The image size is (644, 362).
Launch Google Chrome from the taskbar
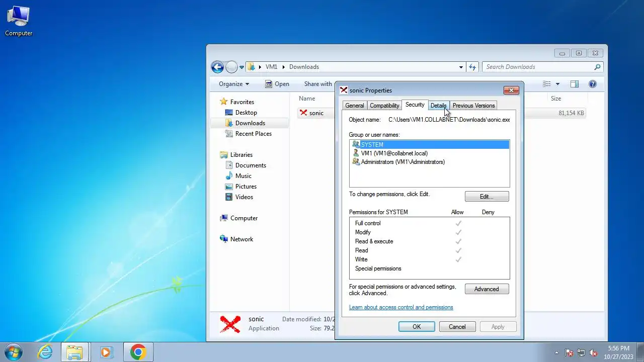point(138,352)
